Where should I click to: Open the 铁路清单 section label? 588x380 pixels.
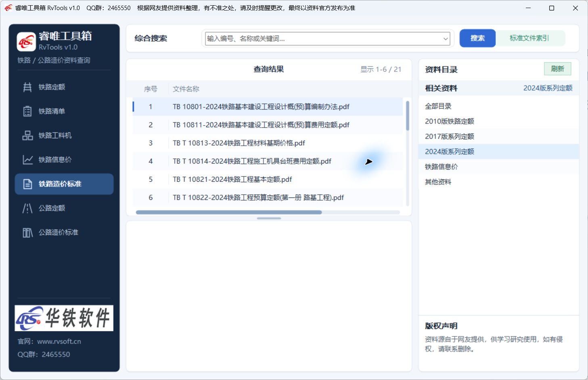click(x=52, y=111)
